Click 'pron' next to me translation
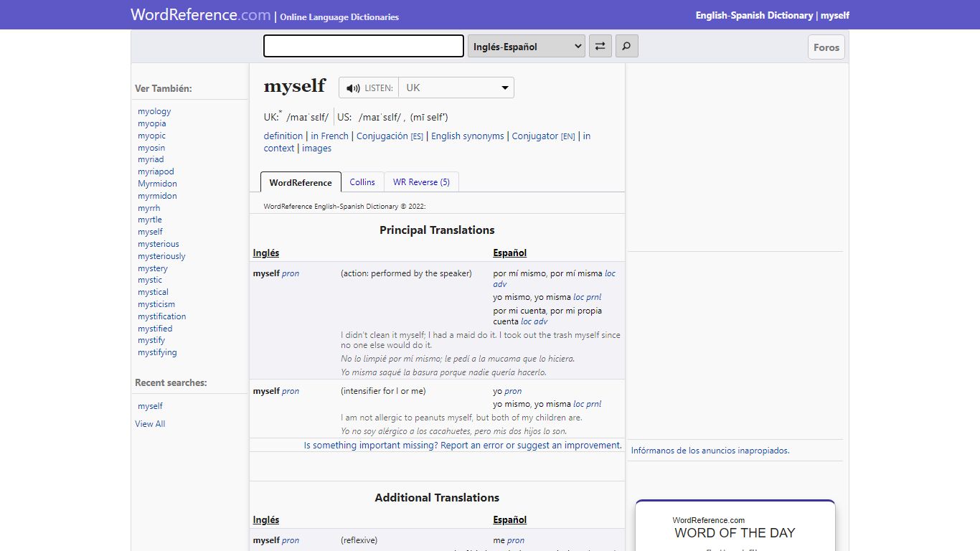980x551 pixels. (x=516, y=540)
